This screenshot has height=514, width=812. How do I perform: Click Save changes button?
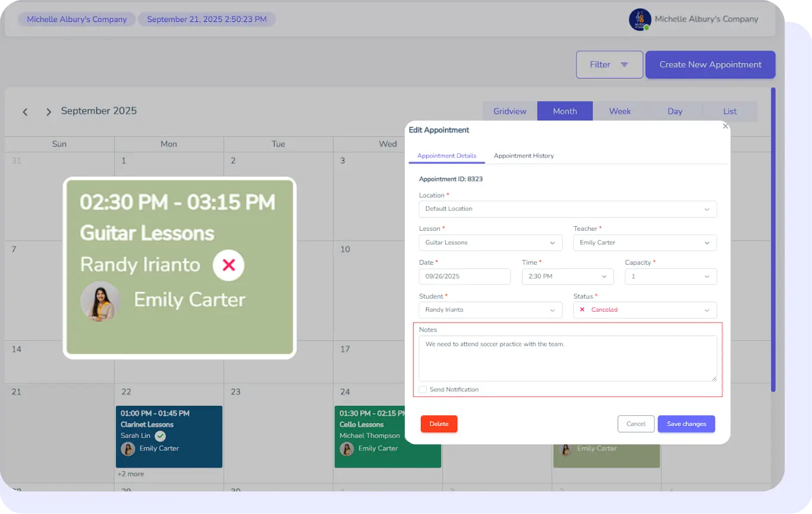click(686, 424)
